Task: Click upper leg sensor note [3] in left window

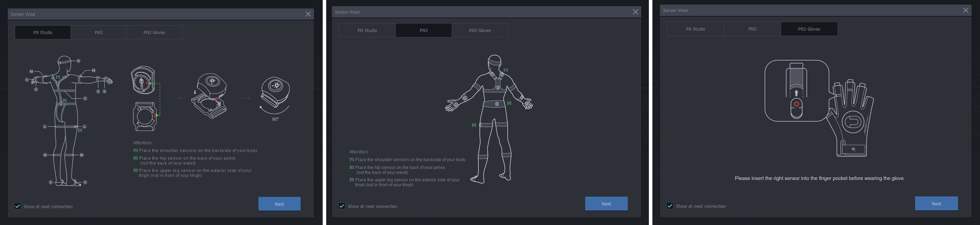Action: pyautogui.click(x=192, y=173)
